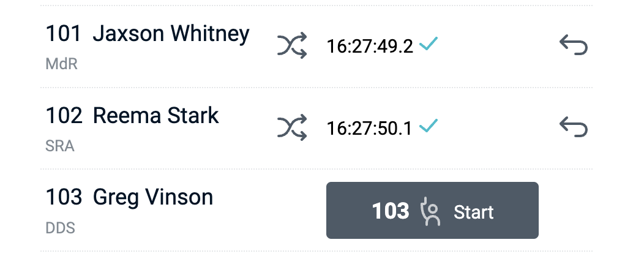Click shuffle icon for Jaxson Whitney

pos(292,46)
